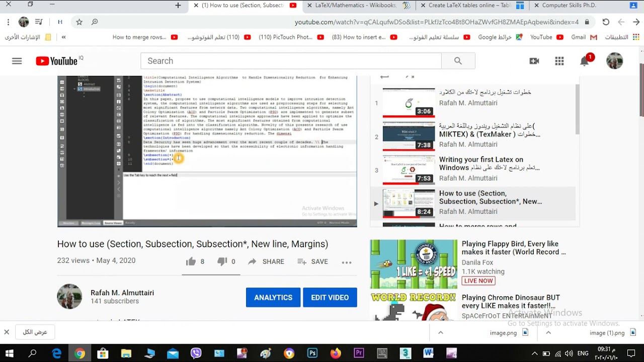Image resolution: width=644 pixels, height=362 pixels.
Task: Open more actions three-dot menu under video
Action: pos(347,262)
